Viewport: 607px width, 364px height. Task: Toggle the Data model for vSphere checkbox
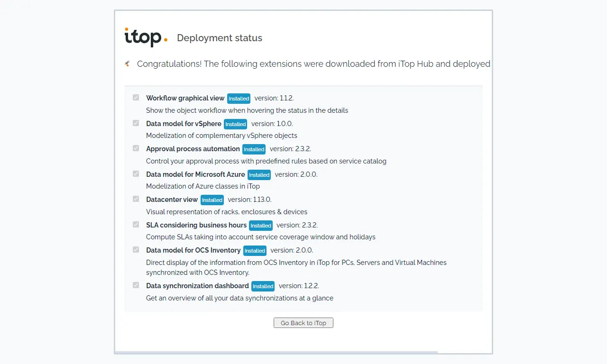click(136, 123)
